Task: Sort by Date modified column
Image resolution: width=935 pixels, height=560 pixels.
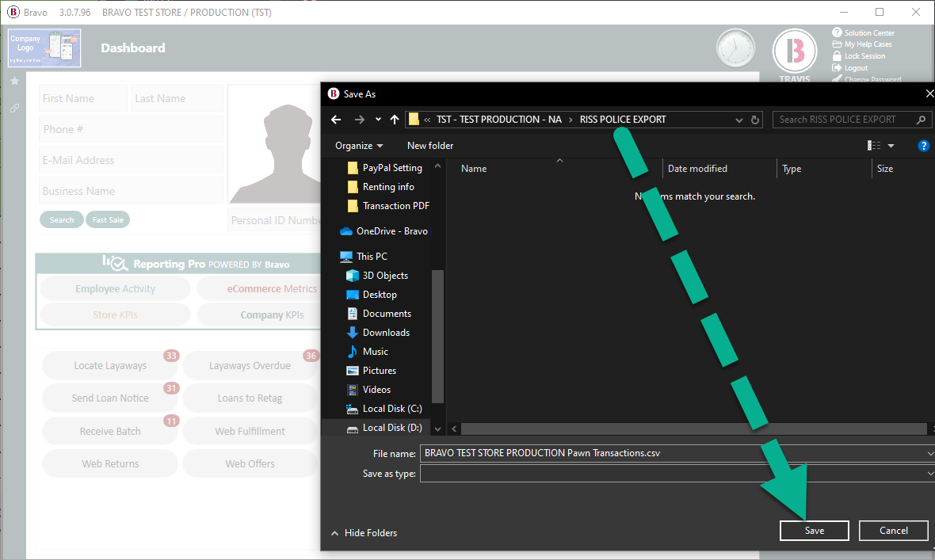Action: pyautogui.click(x=697, y=169)
